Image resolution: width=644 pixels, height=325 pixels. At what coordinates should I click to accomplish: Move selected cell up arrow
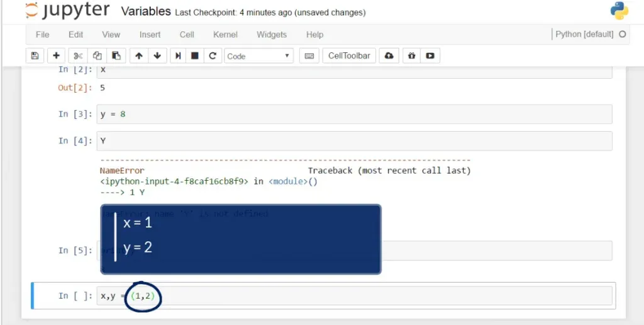(138, 56)
